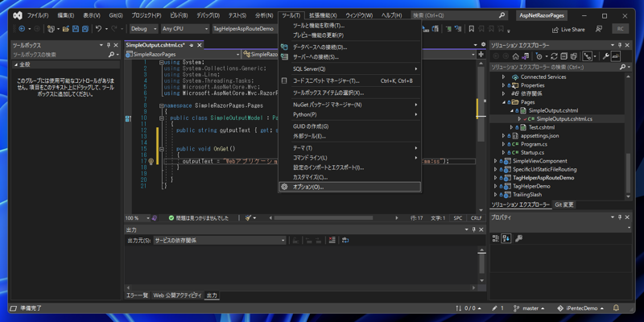The image size is (644, 322).
Task: Expand Connected Services node
Action: click(504, 76)
